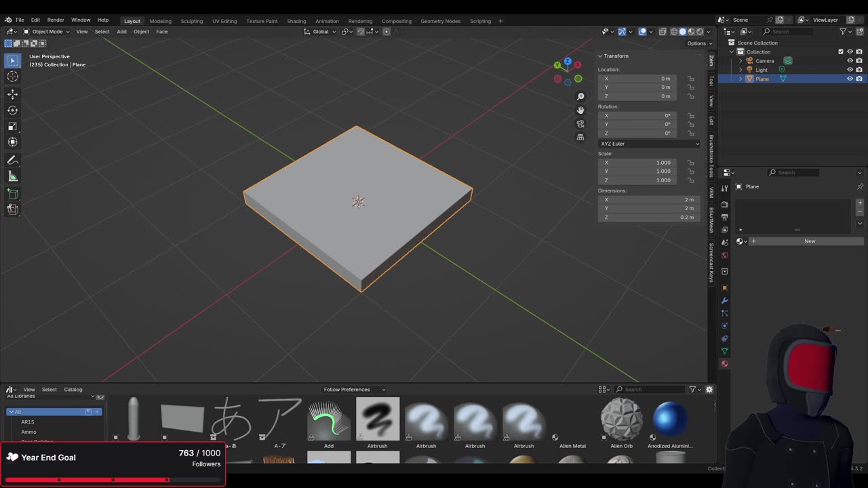Toggle snapping magnet
The width and height of the screenshot is (868, 488).
(x=361, y=32)
